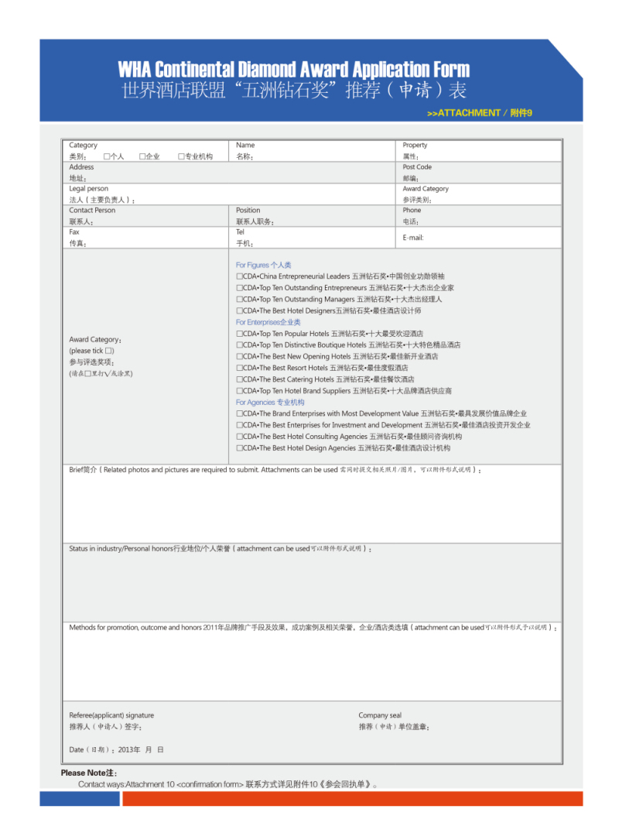The height and width of the screenshot is (840, 619).
Task: Check Top Ten Outstanding Managers award box
Action: (240, 300)
